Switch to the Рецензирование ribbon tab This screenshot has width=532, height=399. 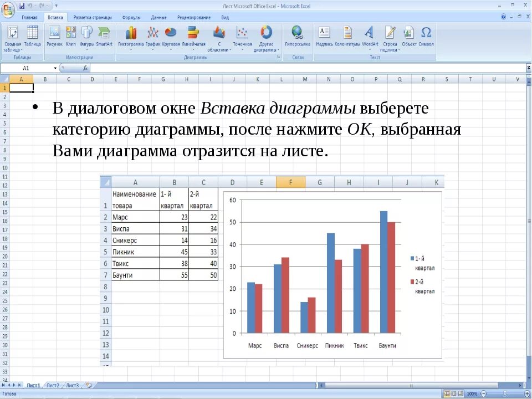(x=194, y=17)
